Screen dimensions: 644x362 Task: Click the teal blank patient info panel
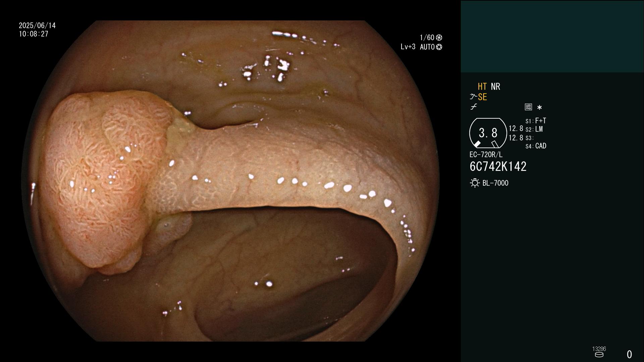[x=552, y=36]
